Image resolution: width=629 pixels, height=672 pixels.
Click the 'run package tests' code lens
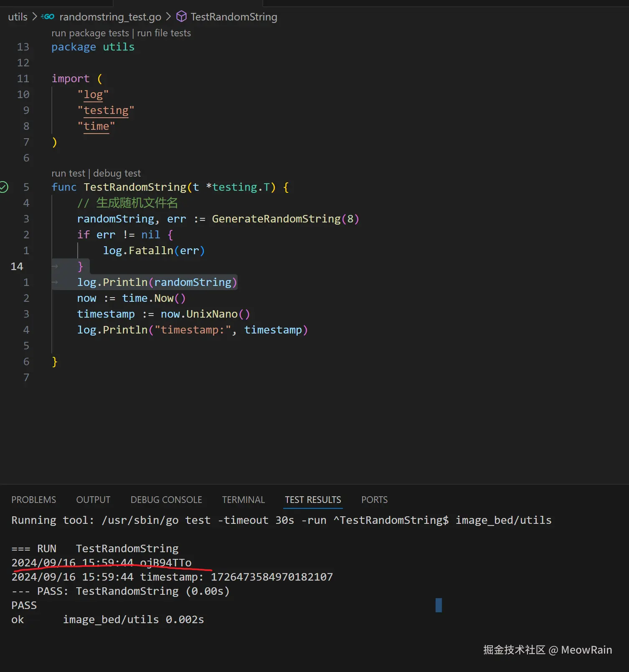pos(90,33)
